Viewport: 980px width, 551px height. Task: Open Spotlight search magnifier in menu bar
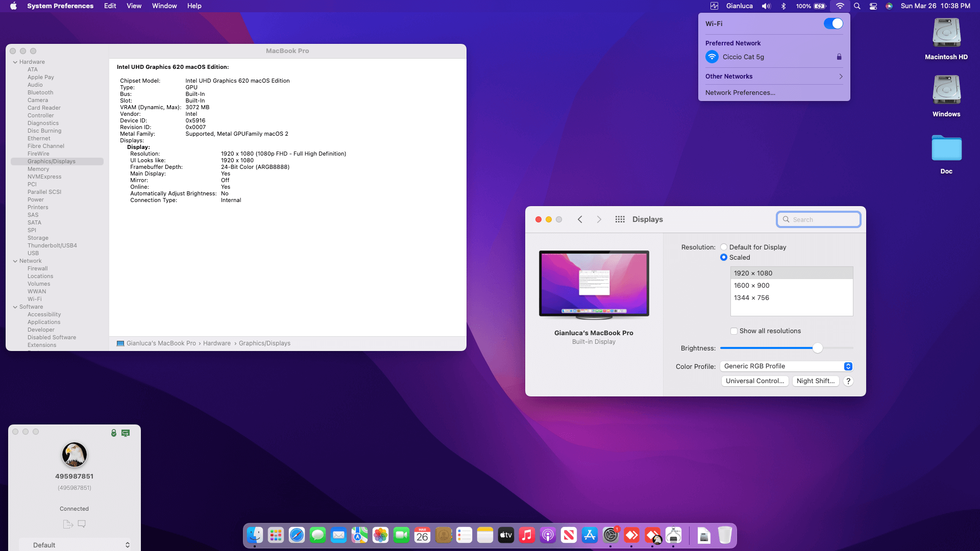[x=857, y=6]
